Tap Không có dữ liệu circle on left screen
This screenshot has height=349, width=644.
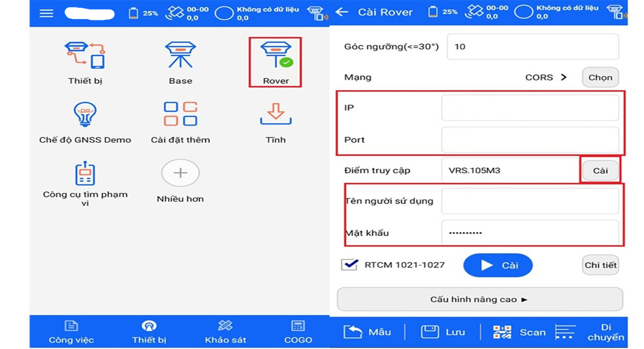[x=224, y=13]
